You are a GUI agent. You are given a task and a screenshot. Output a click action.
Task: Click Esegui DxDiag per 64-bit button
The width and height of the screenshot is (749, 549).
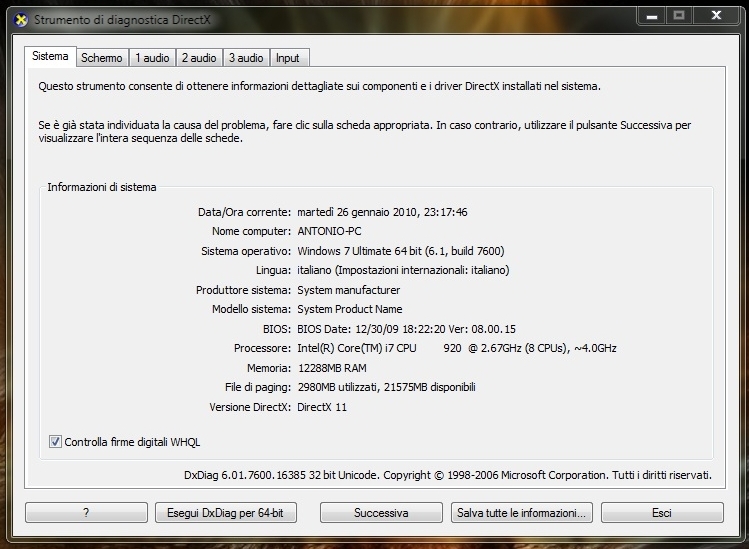click(x=225, y=513)
